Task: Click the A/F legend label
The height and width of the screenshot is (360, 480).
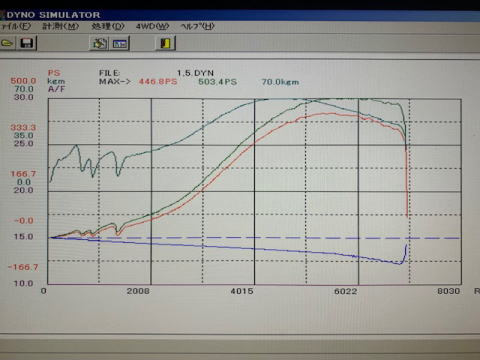Action: 56,89
